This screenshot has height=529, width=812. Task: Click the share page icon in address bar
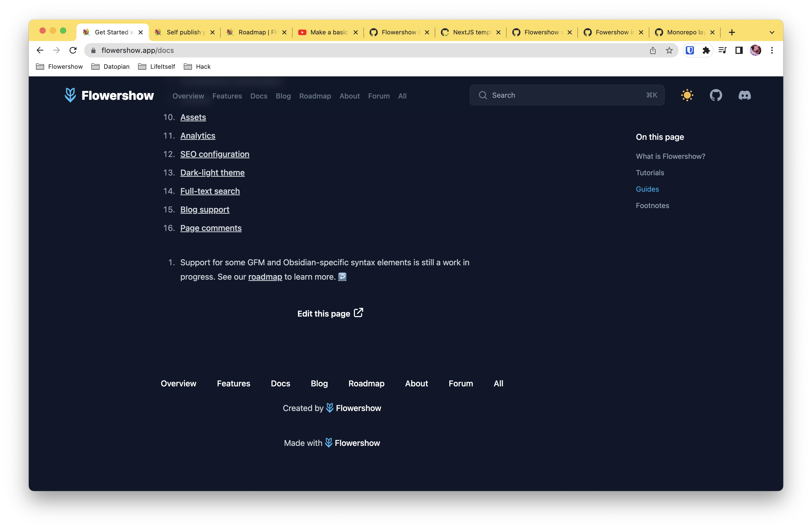tap(652, 51)
